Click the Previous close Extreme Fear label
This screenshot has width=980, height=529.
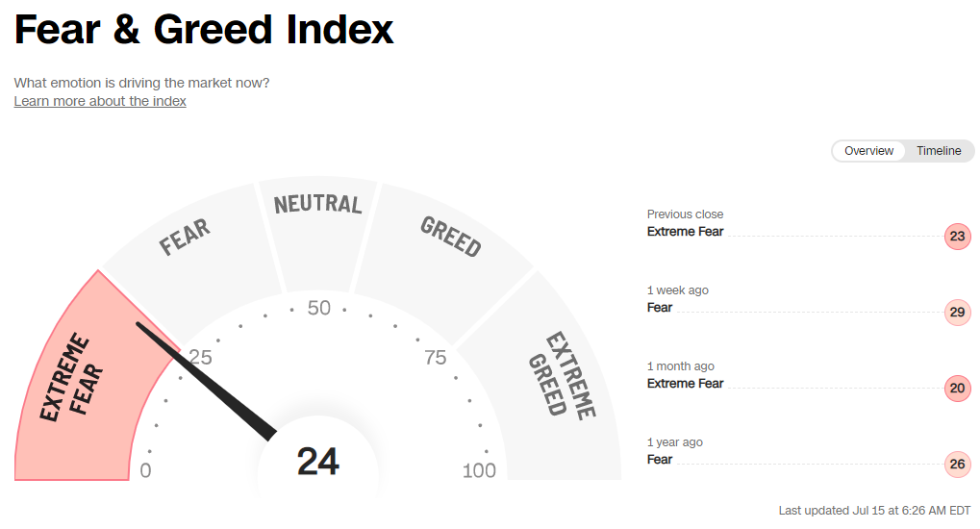pos(685,232)
